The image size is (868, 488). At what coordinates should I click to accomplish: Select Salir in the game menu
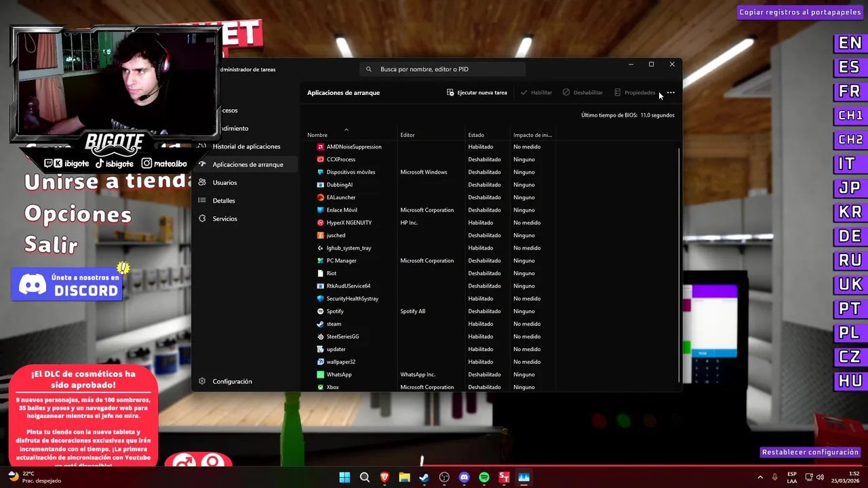[x=51, y=245]
